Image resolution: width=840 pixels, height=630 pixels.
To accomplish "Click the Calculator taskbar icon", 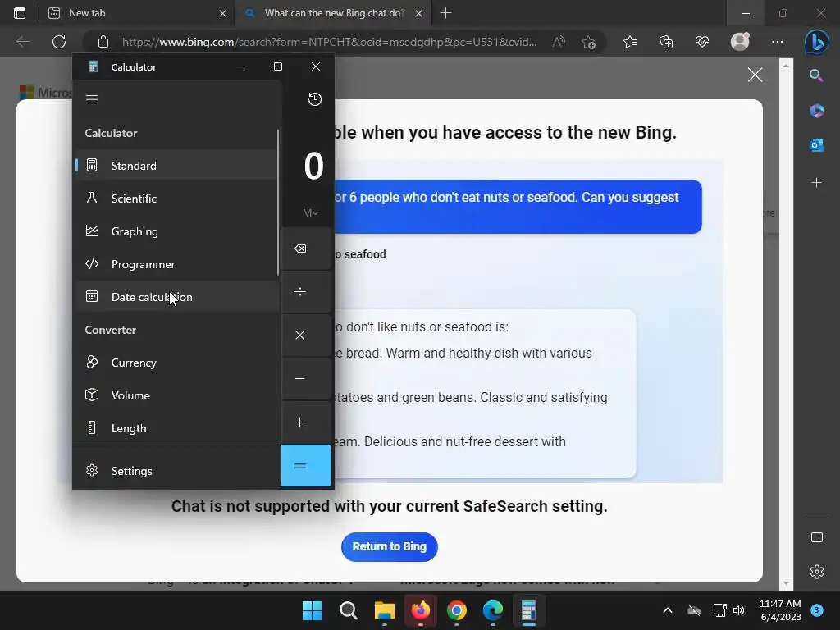I will 529,610.
